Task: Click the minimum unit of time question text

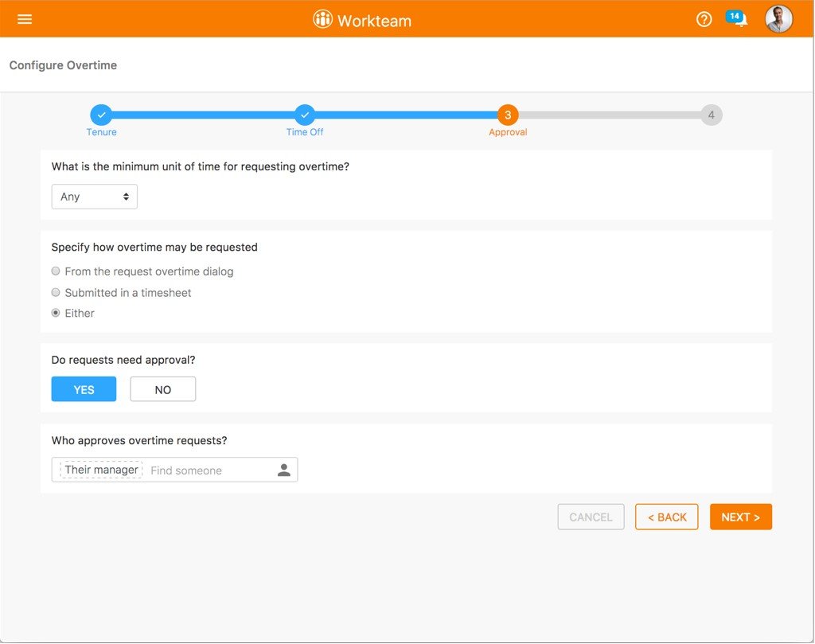Action: pos(200,167)
